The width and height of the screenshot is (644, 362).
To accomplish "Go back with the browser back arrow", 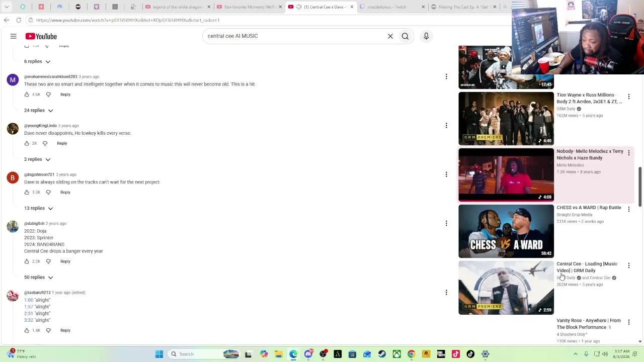I will point(7,20).
